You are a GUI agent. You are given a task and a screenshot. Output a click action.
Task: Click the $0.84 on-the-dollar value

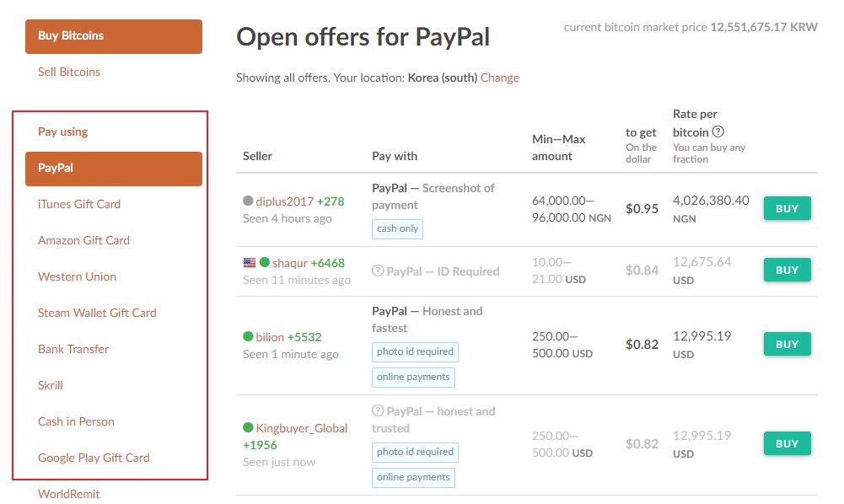coord(642,270)
